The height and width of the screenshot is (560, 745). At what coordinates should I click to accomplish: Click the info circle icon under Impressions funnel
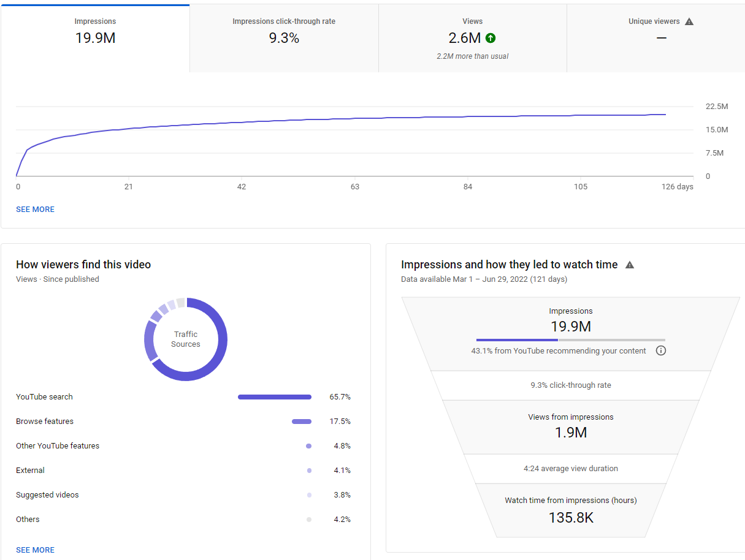(x=661, y=351)
